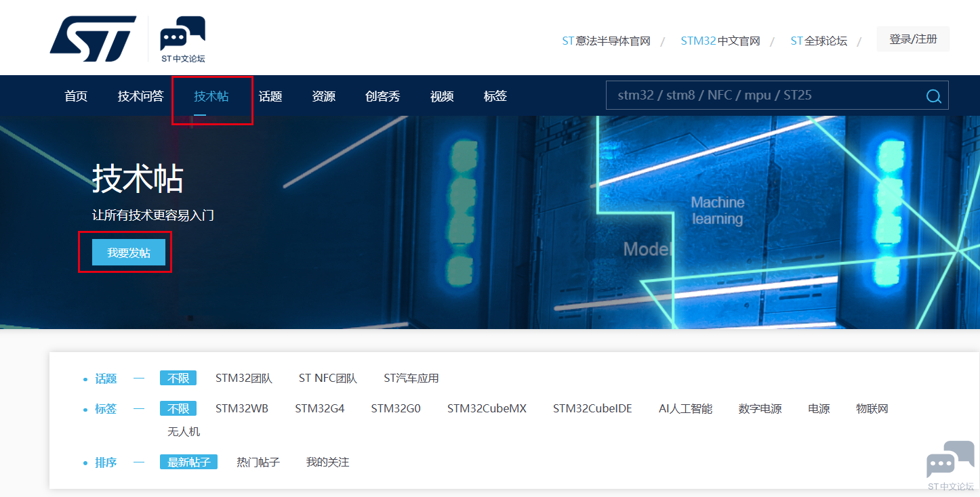This screenshot has height=497, width=980.
Task: Open the 创客秀 navigation item
Action: pyautogui.click(x=383, y=96)
